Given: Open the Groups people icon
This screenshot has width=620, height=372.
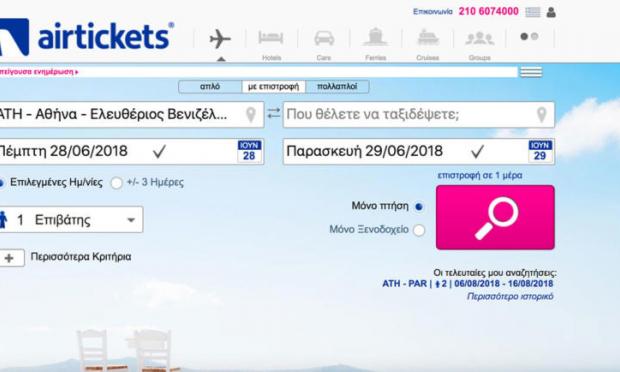Looking at the screenshot, I should pyautogui.click(x=480, y=38).
